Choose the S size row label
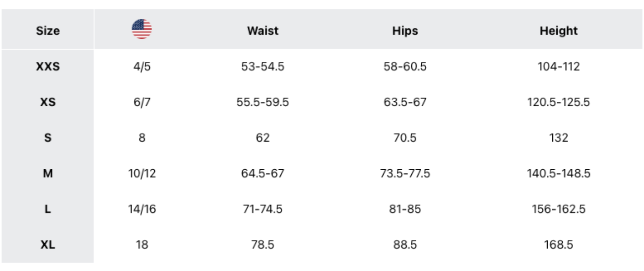Image resolution: width=644 pixels, height=271 pixels. coord(48,138)
